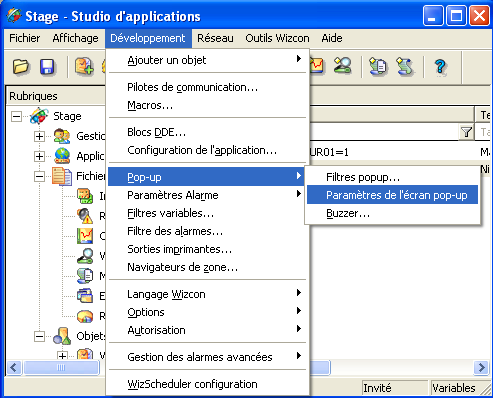Select Sorties imprimantes... entry
The height and width of the screenshot is (398, 493).
click(207, 249)
